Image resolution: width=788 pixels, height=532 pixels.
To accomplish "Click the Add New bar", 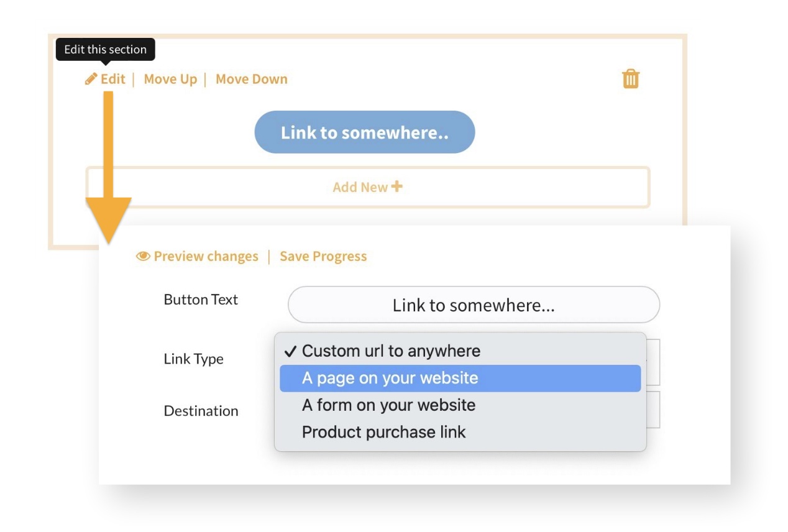I will [367, 187].
